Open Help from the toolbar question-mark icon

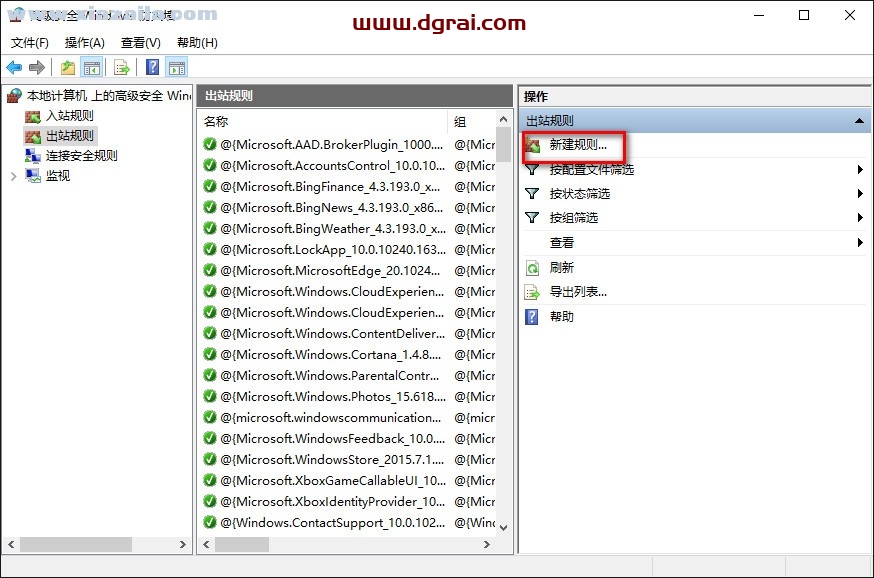pos(152,67)
